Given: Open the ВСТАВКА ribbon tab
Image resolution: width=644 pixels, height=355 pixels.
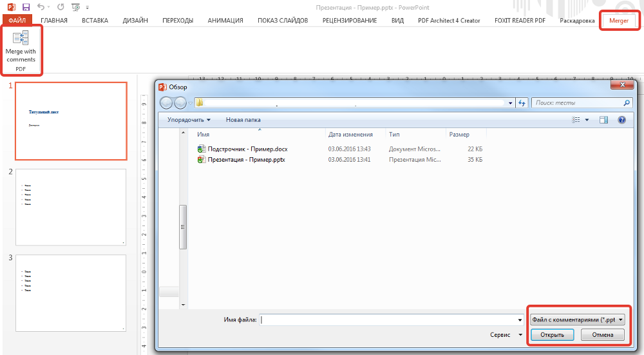Looking at the screenshot, I should (x=95, y=21).
